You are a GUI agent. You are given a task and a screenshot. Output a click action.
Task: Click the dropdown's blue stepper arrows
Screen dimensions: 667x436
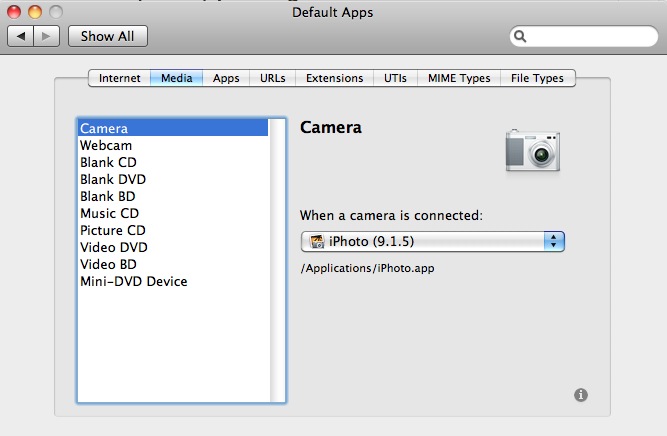[x=554, y=241]
